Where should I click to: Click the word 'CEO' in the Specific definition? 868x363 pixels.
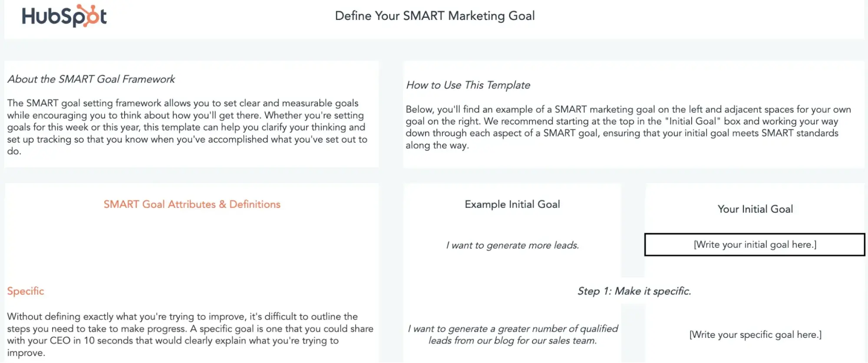[x=60, y=341]
